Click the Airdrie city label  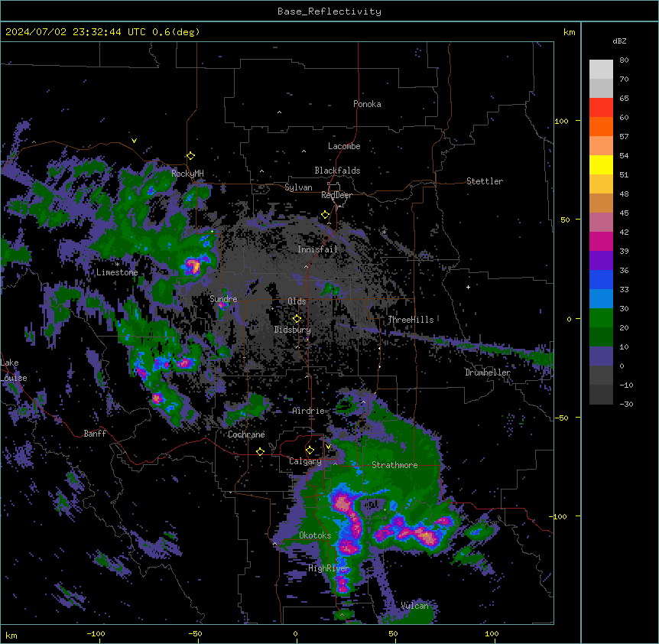(309, 411)
